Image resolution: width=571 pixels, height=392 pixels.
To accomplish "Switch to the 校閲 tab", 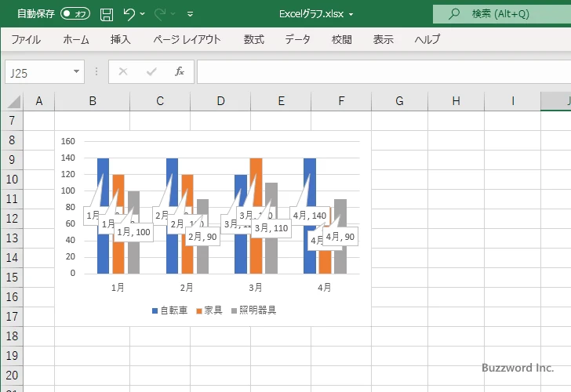I will point(342,39).
